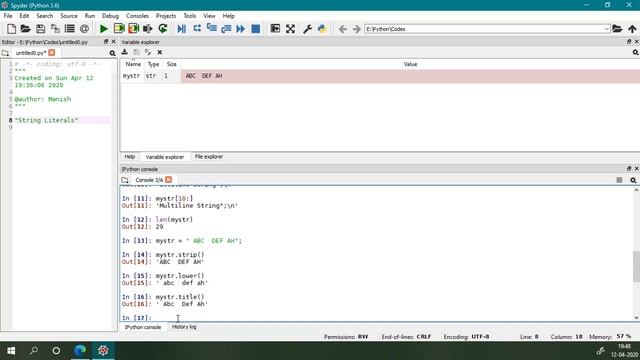Open IPython console search options
Screen dimensions: 640x360
pyautogui.click(x=633, y=180)
